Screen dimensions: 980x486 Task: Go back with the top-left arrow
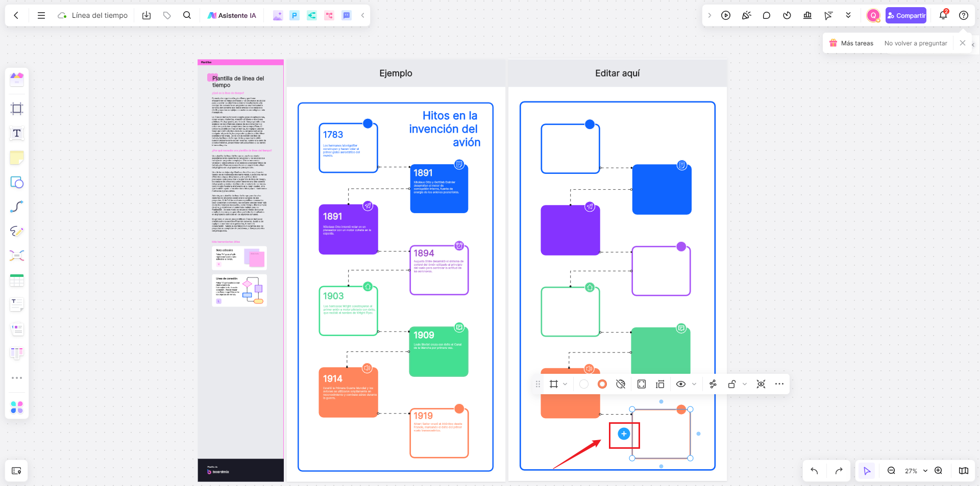[x=16, y=15]
